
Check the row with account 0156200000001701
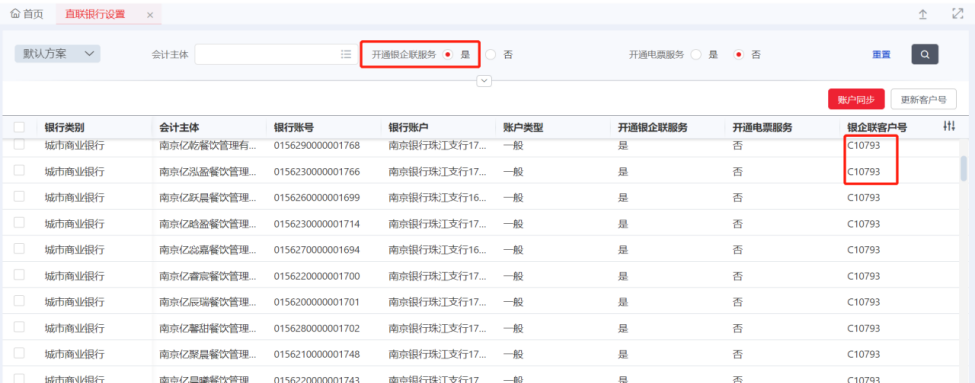pyautogui.click(x=19, y=301)
